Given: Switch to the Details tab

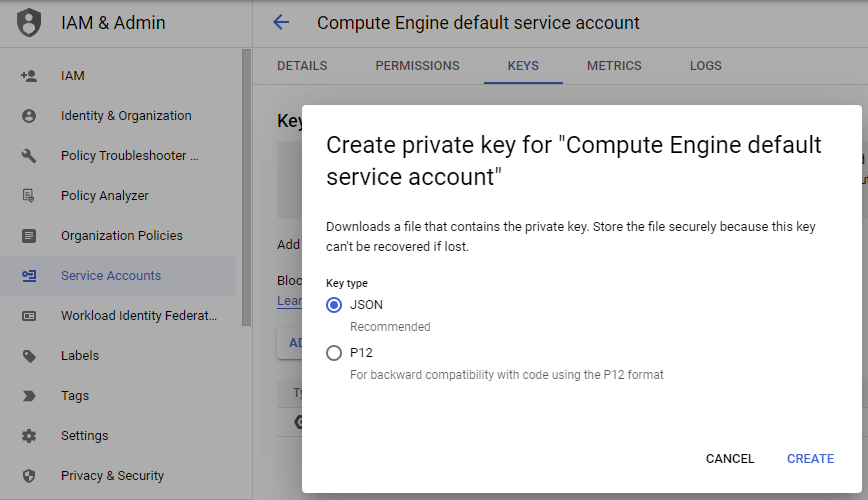Looking at the screenshot, I should 302,66.
